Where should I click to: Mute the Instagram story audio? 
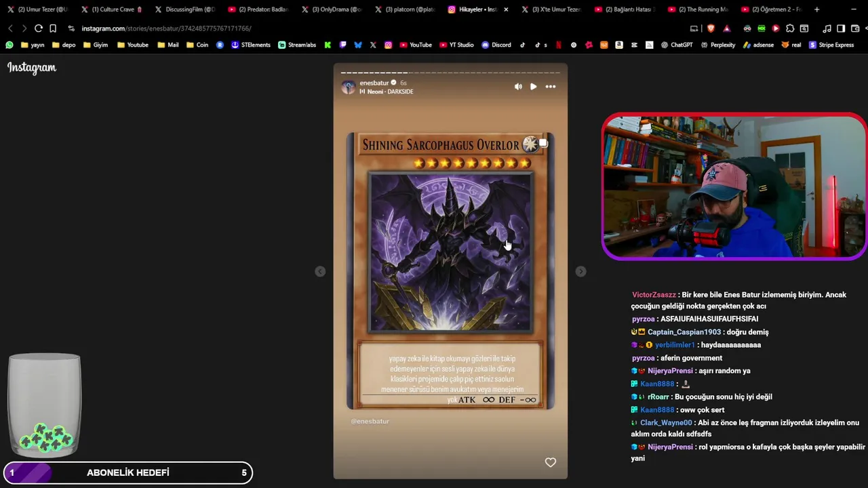tap(518, 87)
